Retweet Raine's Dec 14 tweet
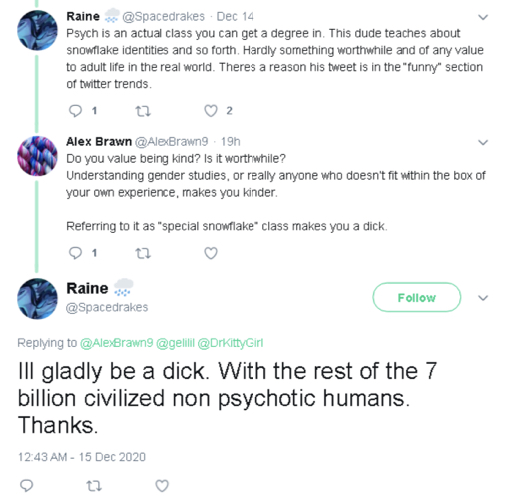This screenshot has height=503, width=512. [143, 111]
